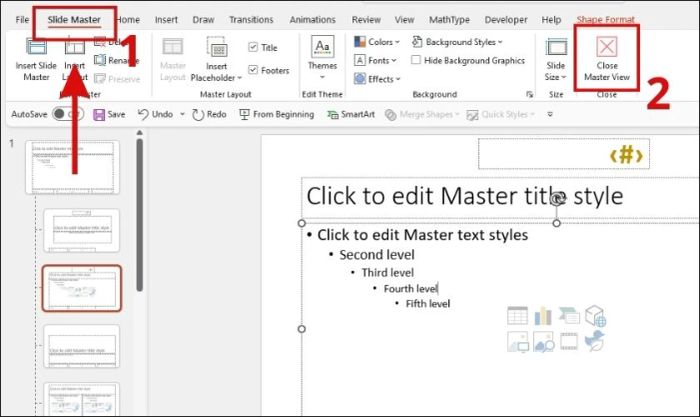Click the Preserve master button
This screenshot has width=700, height=417.
(x=117, y=79)
